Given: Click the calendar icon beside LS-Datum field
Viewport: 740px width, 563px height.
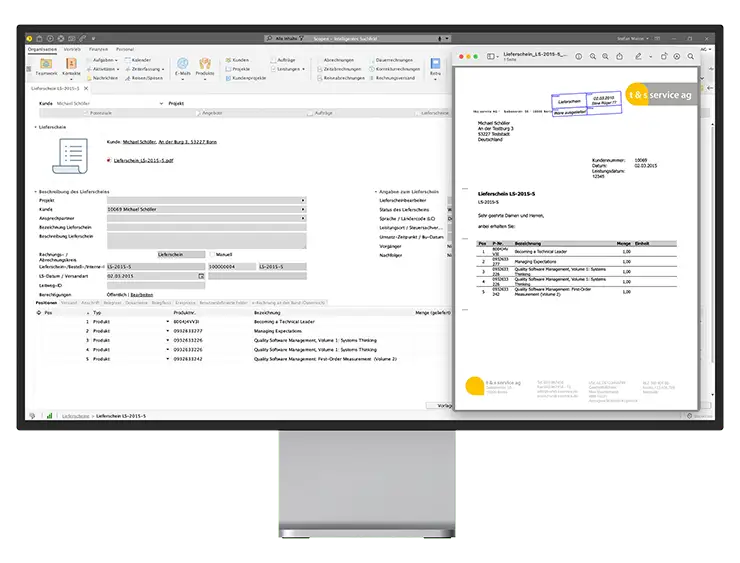Looking at the screenshot, I should pyautogui.click(x=200, y=275).
